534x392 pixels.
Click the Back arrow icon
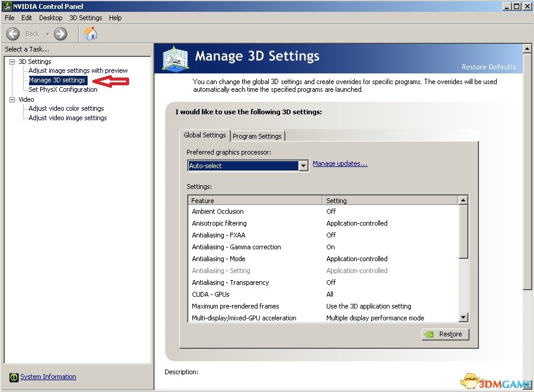pyautogui.click(x=13, y=34)
